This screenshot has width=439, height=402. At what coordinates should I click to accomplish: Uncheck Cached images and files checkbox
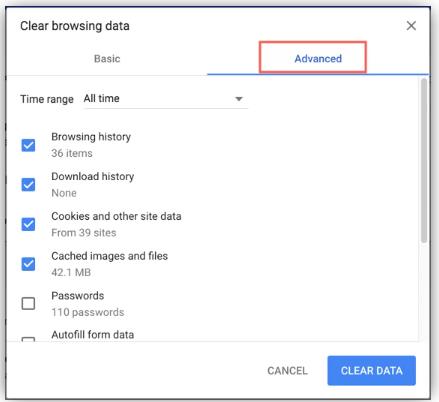point(28,264)
